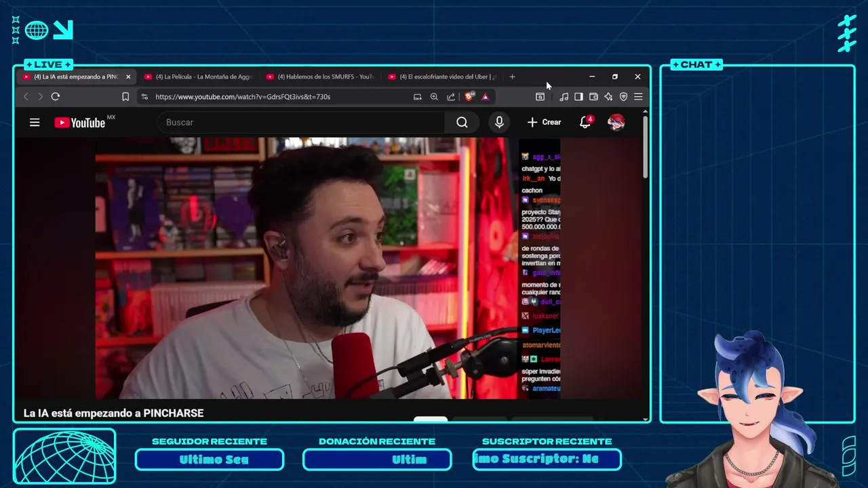868x488 pixels.
Task: Click scrollbar down arrow at page bottom
Action: [x=645, y=419]
